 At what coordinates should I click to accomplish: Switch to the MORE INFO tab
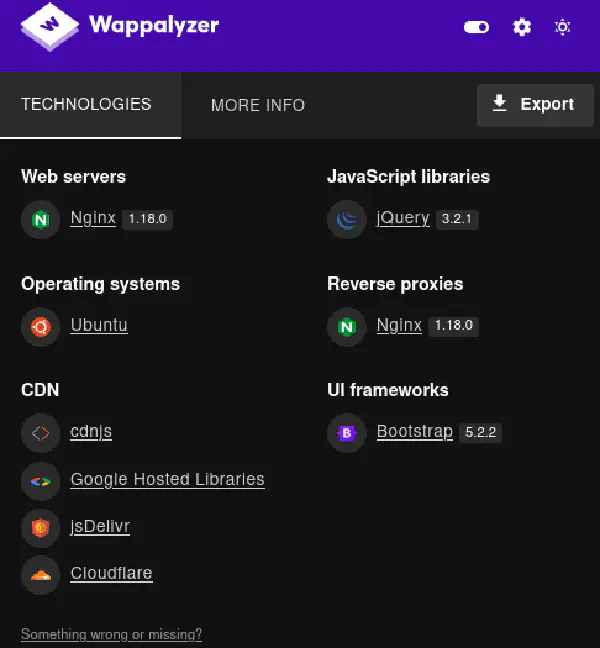coord(258,105)
